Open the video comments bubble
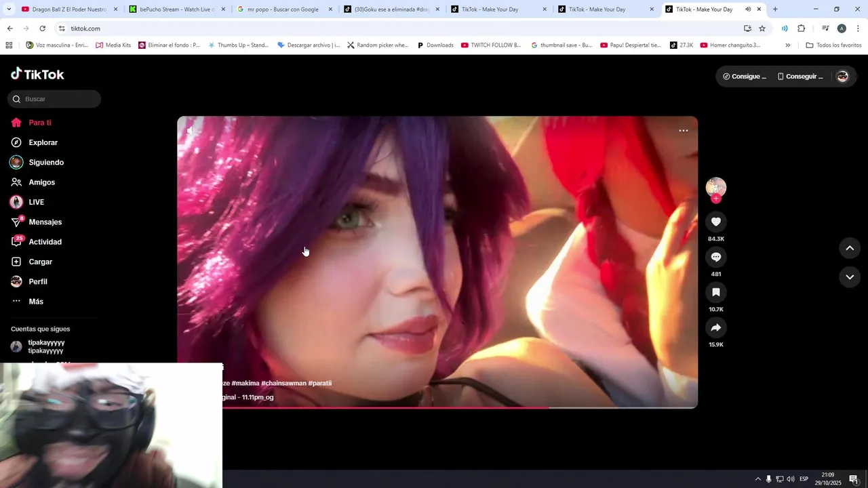 click(715, 257)
